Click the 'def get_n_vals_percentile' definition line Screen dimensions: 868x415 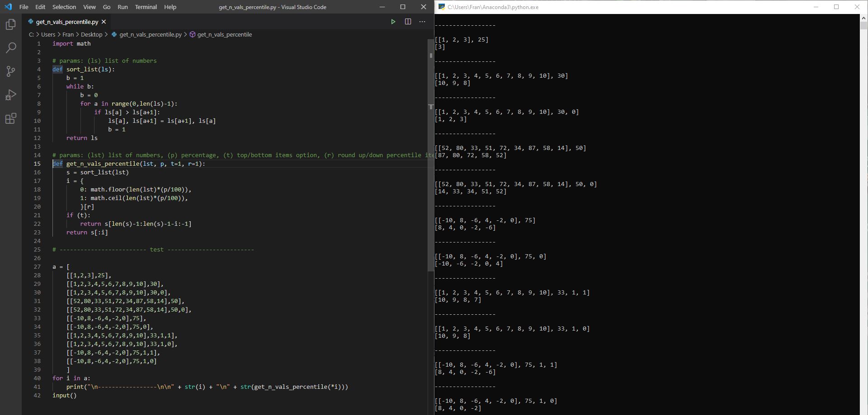[129, 163]
